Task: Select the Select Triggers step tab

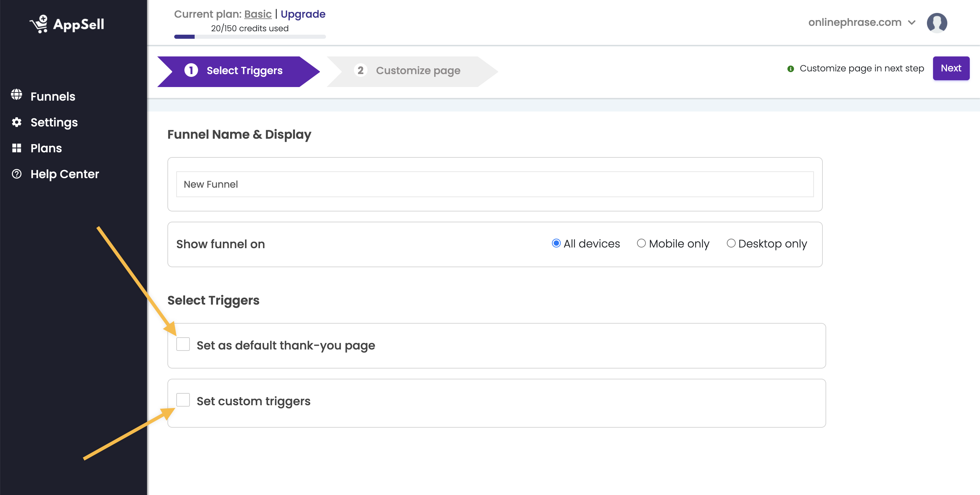Action: (238, 71)
